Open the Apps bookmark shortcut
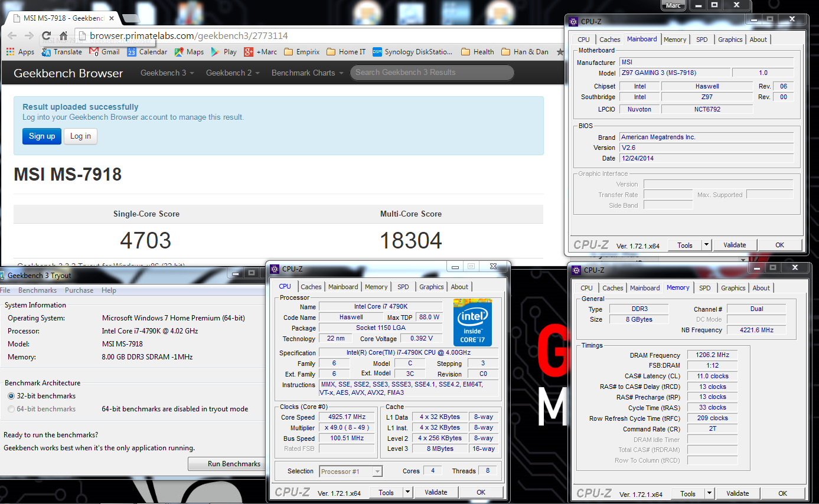 pos(20,52)
